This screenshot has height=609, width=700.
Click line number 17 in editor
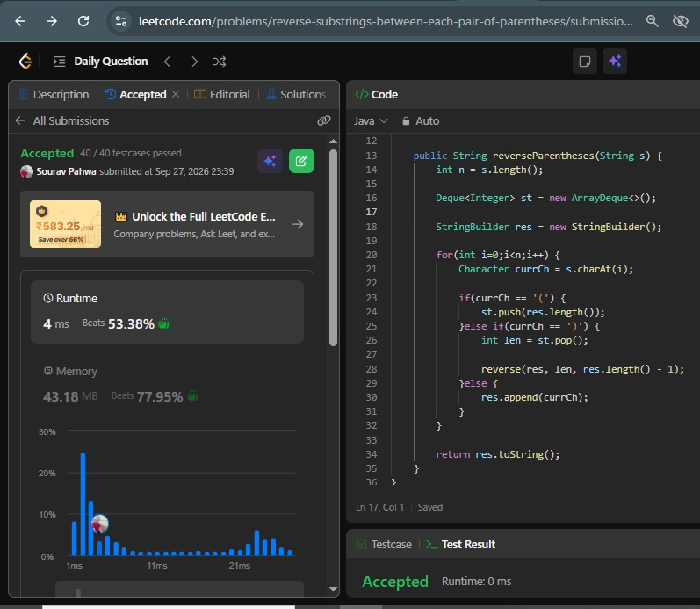click(371, 212)
